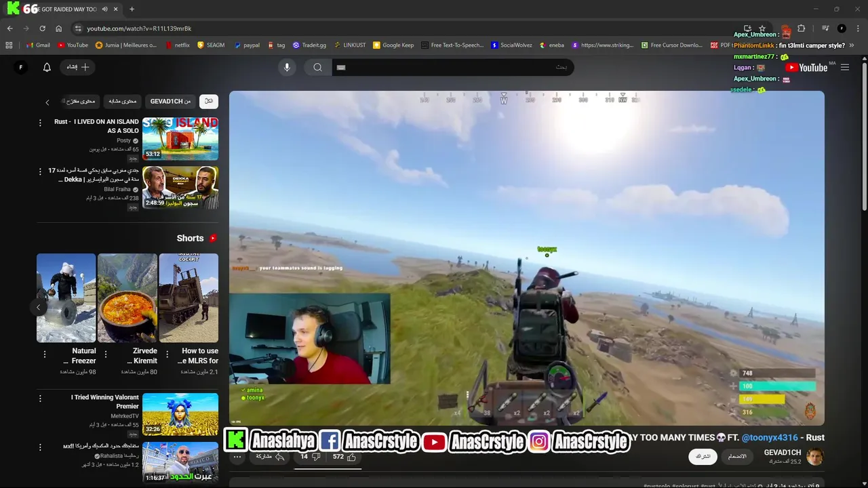Open the ISLAND video thumbnail

(180, 139)
